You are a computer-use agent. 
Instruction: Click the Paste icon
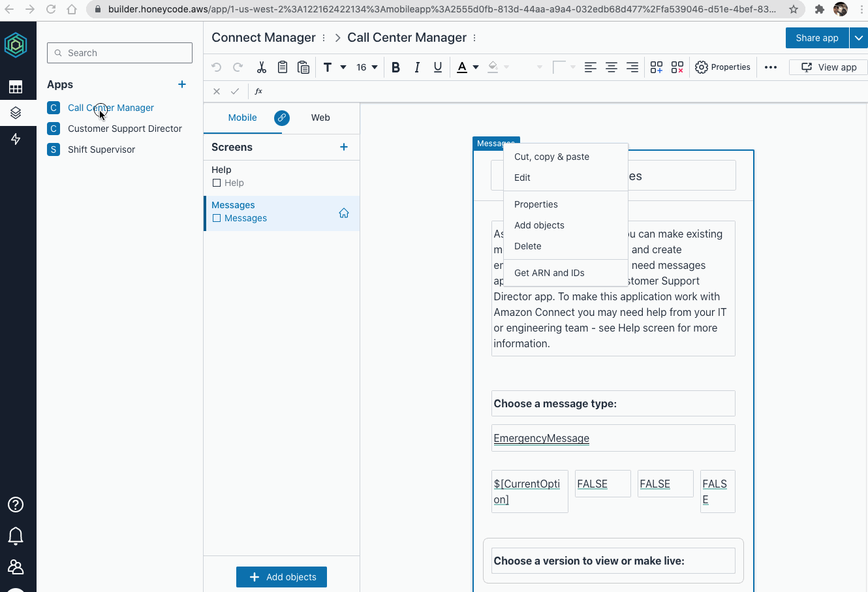[303, 67]
